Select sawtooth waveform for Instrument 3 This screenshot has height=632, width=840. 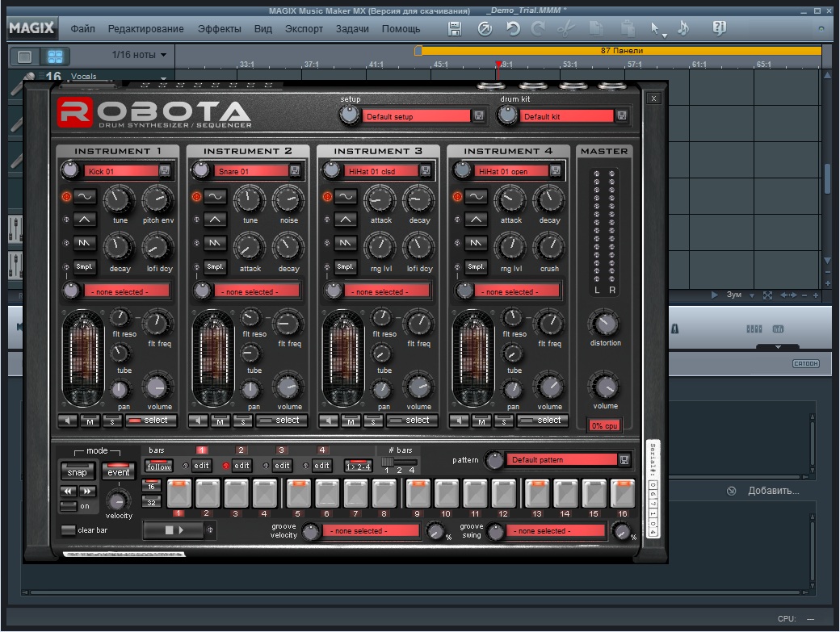[346, 243]
